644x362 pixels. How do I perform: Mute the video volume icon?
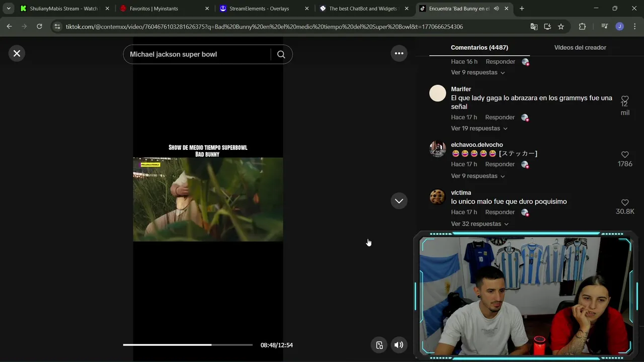click(x=398, y=345)
